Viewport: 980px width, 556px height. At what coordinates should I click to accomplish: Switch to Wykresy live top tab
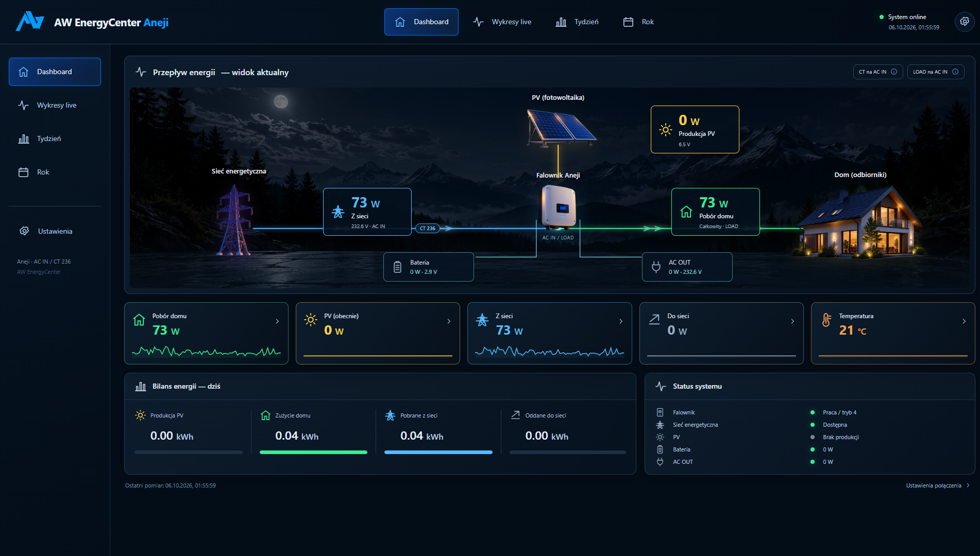pos(502,22)
